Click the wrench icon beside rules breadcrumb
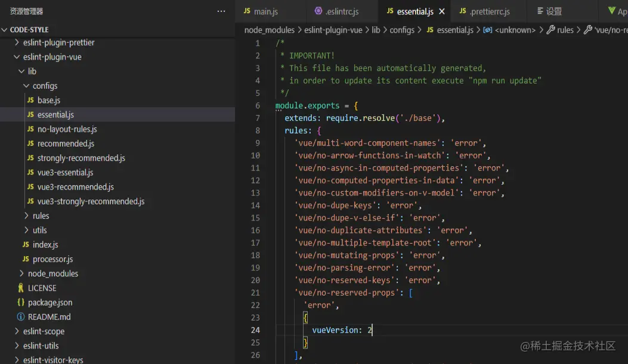Image resolution: width=628 pixels, height=364 pixels. (x=550, y=30)
